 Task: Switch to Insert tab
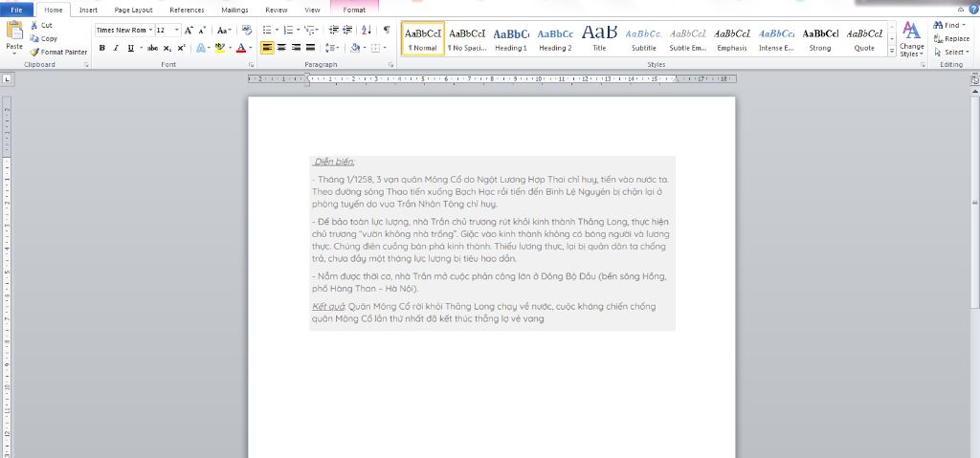pyautogui.click(x=88, y=10)
